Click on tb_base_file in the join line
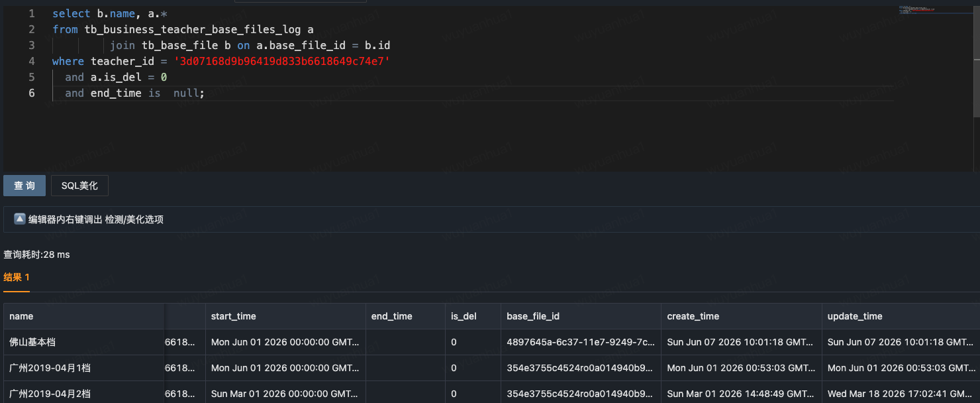 [x=179, y=45]
